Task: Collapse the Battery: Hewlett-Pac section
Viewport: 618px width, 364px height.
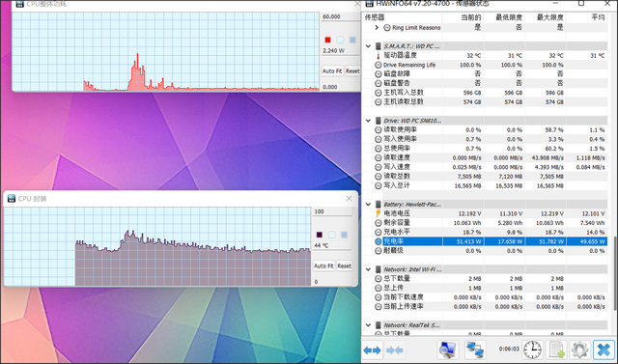Action: coord(368,204)
